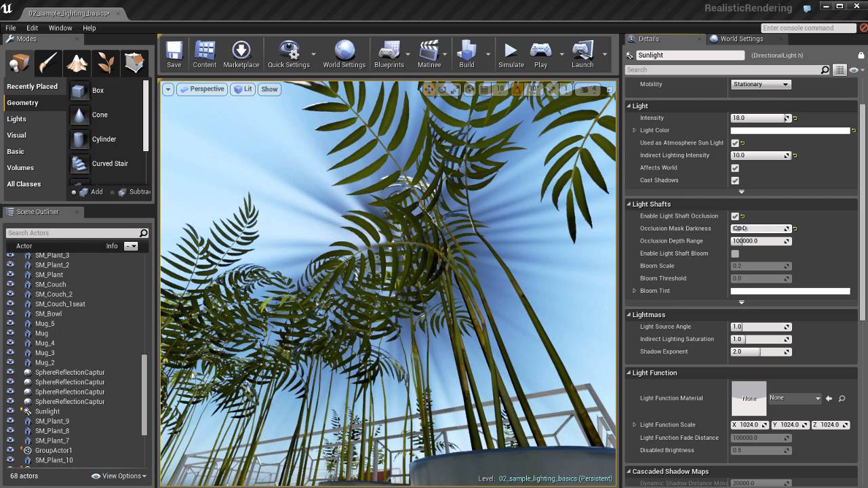Image resolution: width=868 pixels, height=488 pixels.
Task: Uncheck the Affects World checkbox
Action: 735,168
